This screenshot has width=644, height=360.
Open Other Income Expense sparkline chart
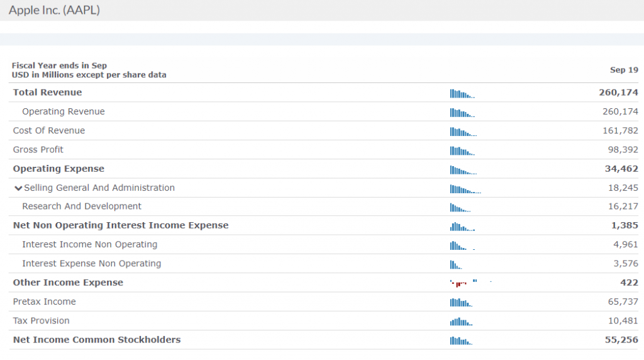click(470, 283)
